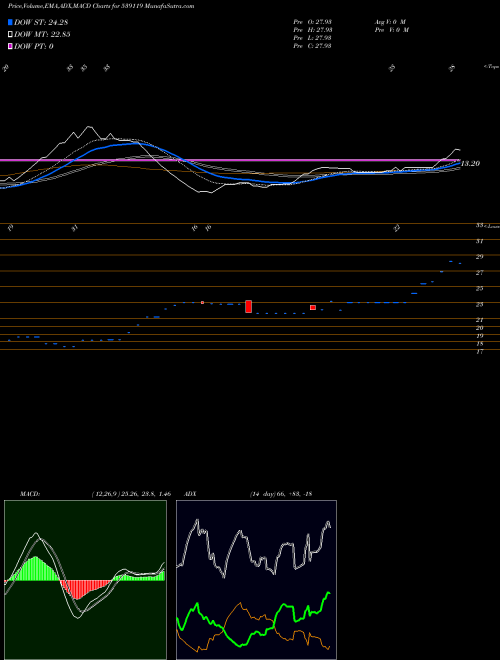Click the 31 price axis label

(479, 241)
